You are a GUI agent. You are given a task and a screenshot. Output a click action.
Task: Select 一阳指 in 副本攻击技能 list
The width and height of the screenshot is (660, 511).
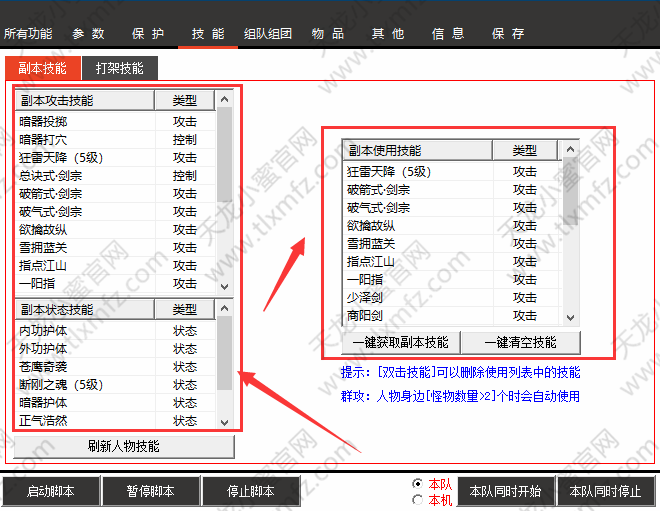[115, 284]
